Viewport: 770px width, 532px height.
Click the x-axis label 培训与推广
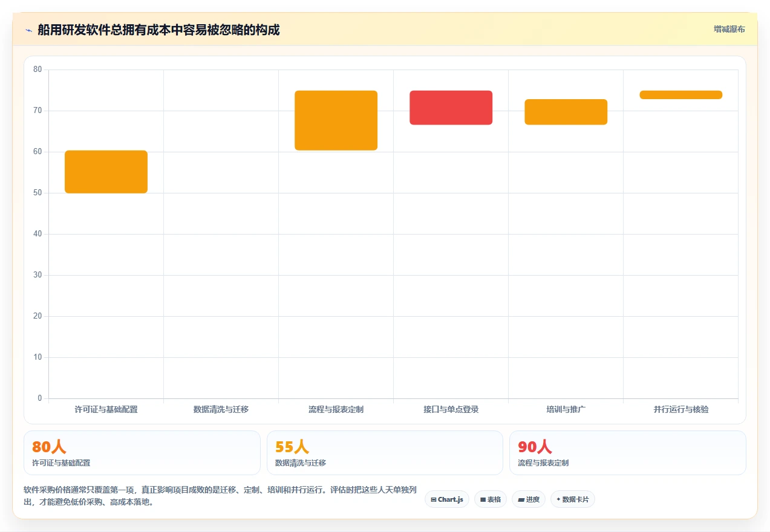[566, 409]
